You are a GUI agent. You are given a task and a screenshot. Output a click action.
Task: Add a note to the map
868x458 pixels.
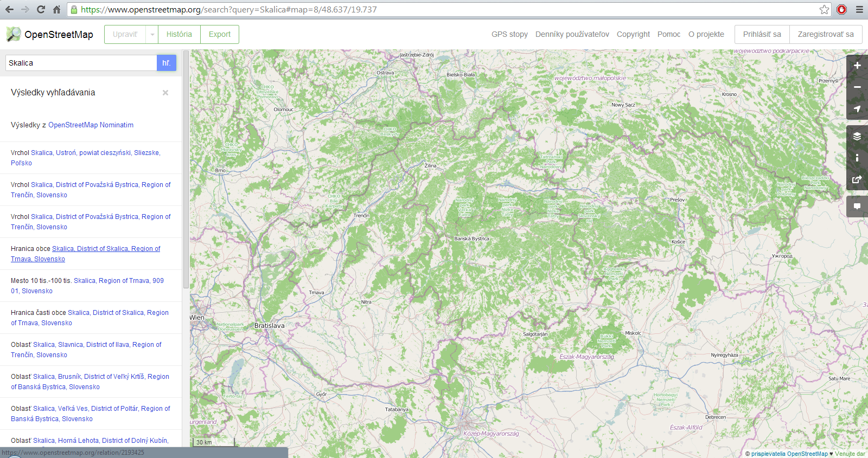pyautogui.click(x=857, y=207)
